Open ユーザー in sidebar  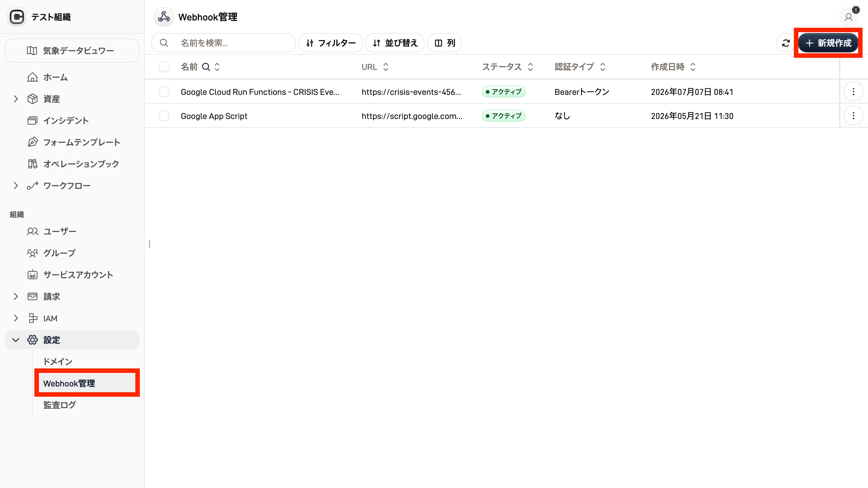[x=72, y=231]
